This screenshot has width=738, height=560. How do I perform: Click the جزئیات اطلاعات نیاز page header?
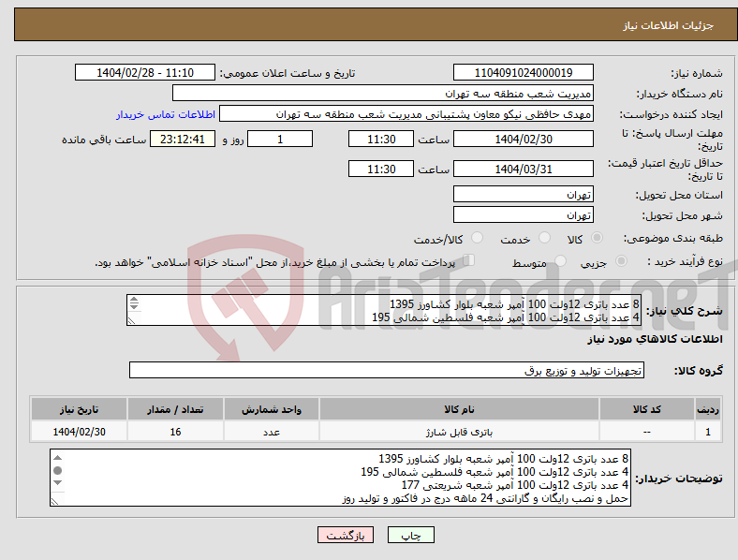pyautogui.click(x=669, y=25)
